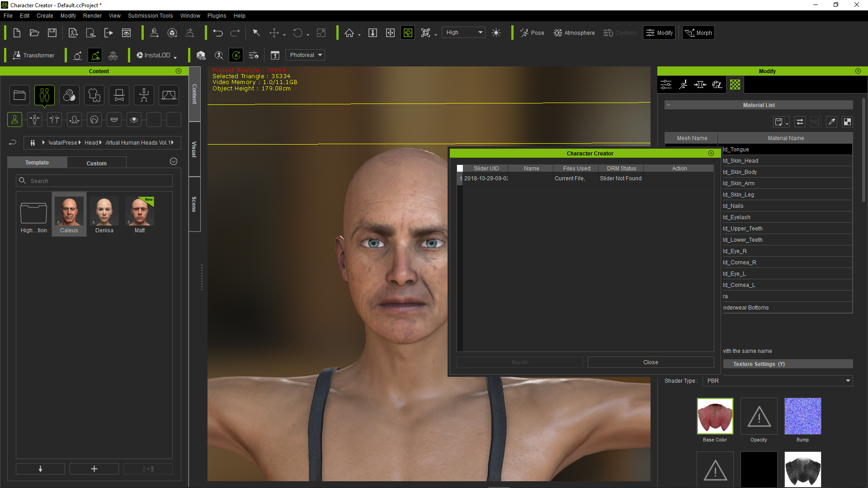The image size is (868, 488).
Task: Open the Shader Type PBR dropdown
Action: [x=778, y=381]
